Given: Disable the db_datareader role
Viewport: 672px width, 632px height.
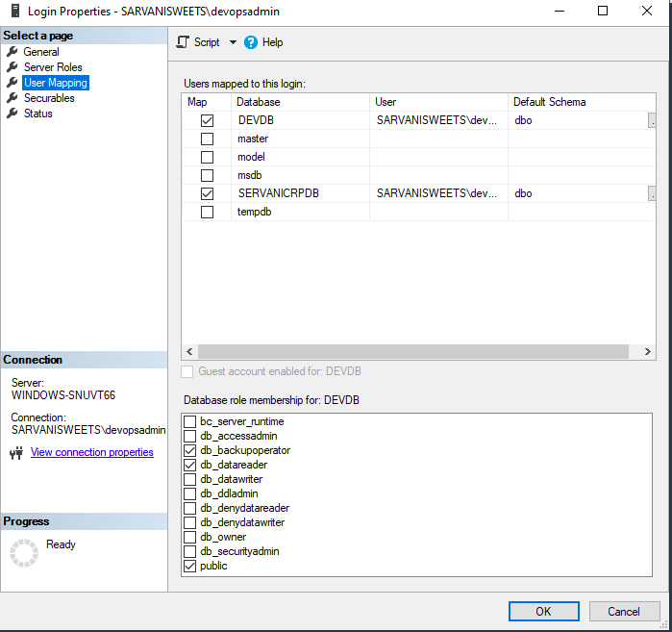Looking at the screenshot, I should (189, 465).
